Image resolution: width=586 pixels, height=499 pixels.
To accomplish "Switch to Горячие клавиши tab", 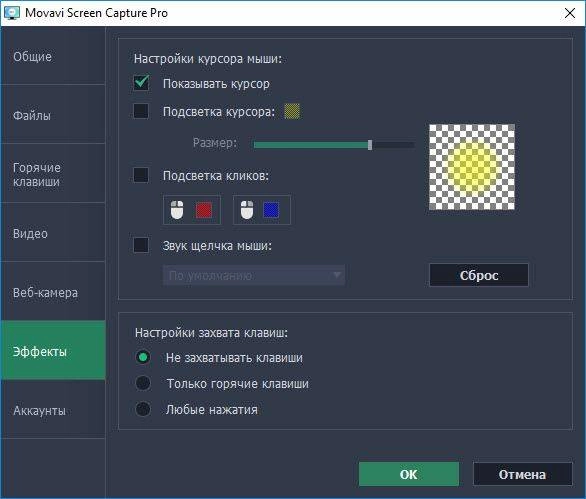I will click(x=53, y=174).
